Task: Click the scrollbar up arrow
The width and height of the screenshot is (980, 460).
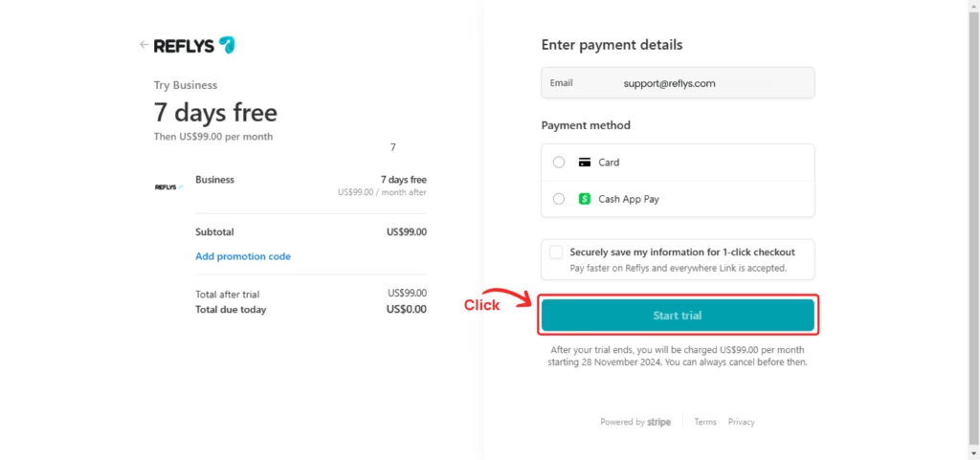Action: point(973,6)
